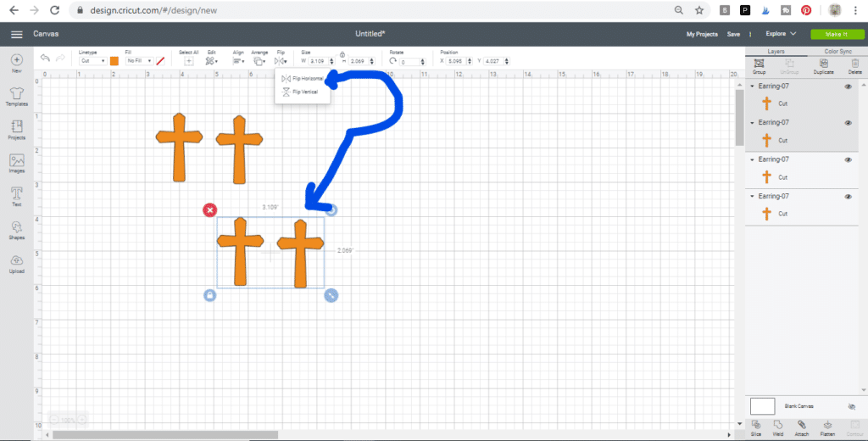Click the Rotate angle input field

(413, 62)
